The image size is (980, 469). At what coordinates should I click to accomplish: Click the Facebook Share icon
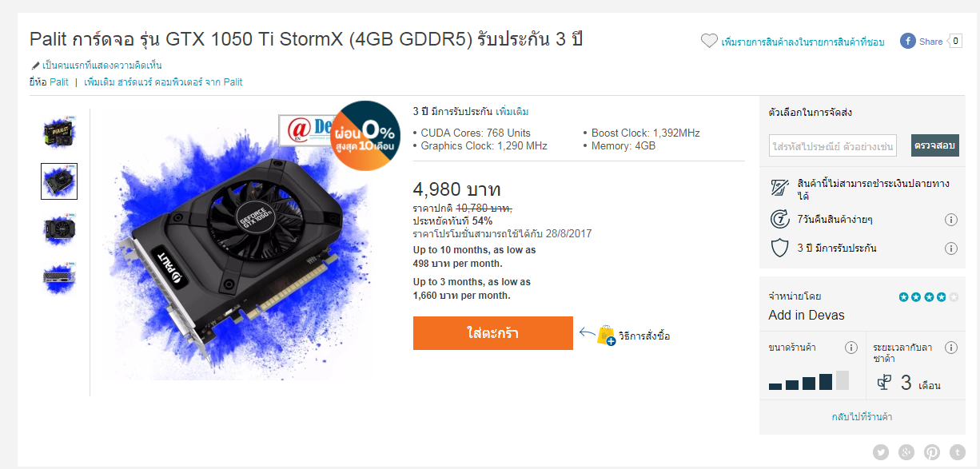tap(908, 41)
